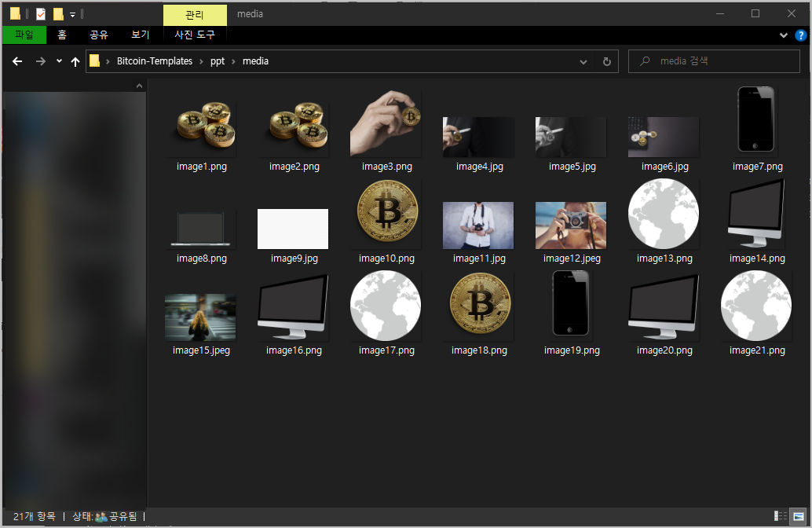
Task: Choose image6.jpg thumbnail
Action: click(664, 137)
